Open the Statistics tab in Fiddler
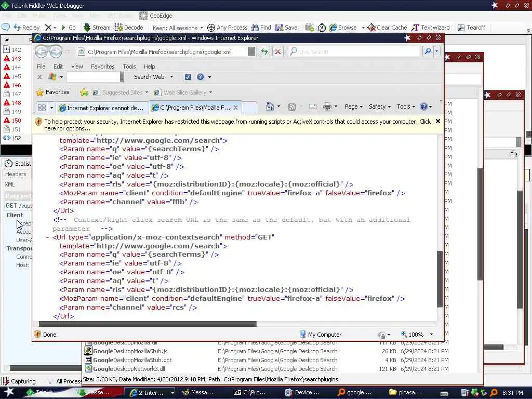Image resolution: width=532 pixels, height=399 pixels. click(18, 164)
